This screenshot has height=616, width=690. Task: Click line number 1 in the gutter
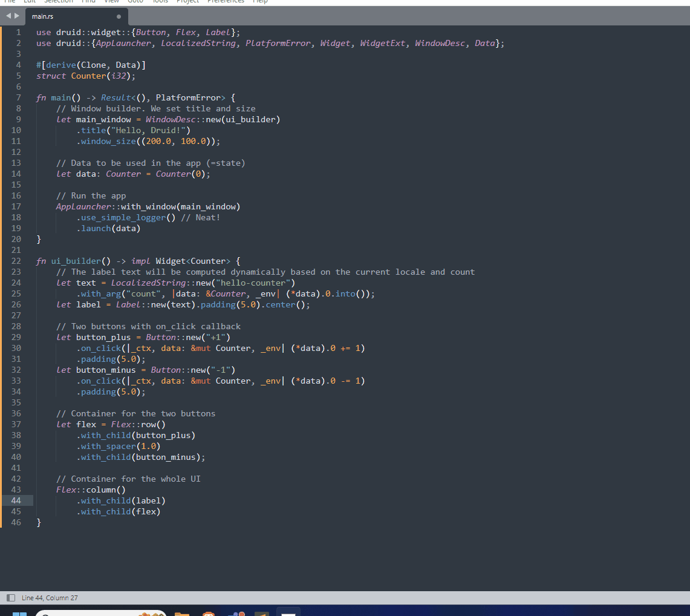(x=19, y=32)
